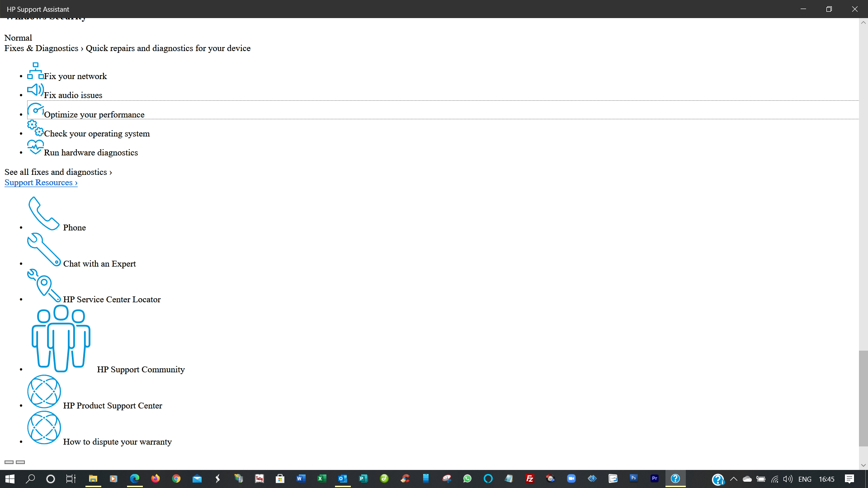Select Optimize your performance
Viewport: 868px width, 488px height.
[94, 115]
